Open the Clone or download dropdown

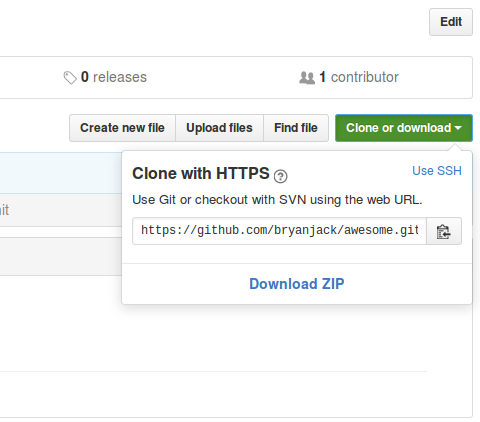pyautogui.click(x=404, y=128)
